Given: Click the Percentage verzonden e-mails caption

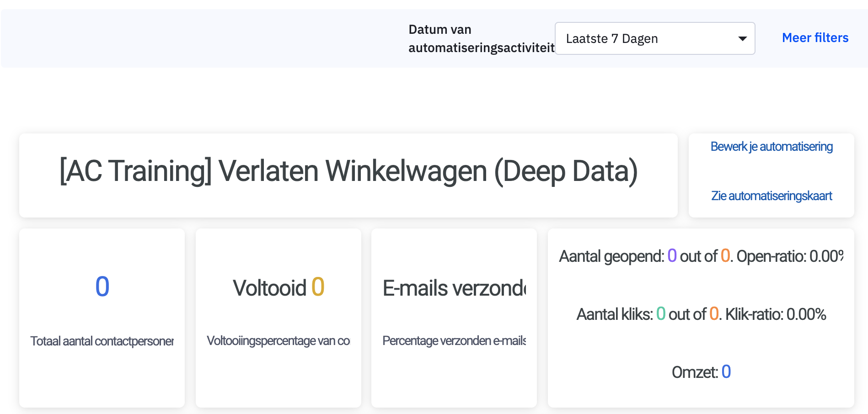Looking at the screenshot, I should click(454, 341).
